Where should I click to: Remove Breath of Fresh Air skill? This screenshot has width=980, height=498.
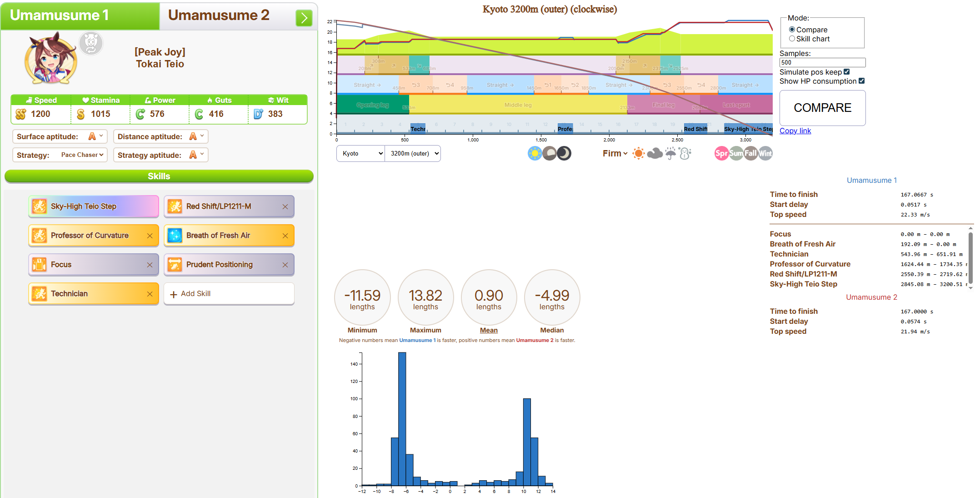[x=285, y=236]
